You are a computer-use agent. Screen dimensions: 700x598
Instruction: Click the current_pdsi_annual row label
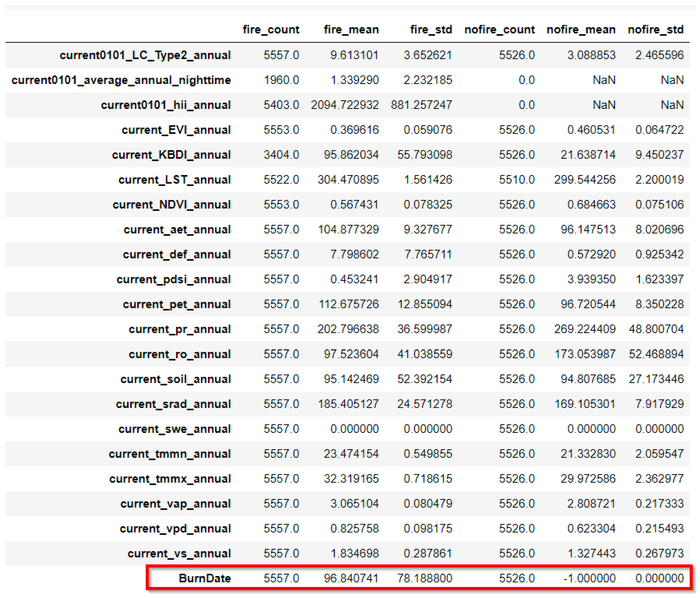coord(173,279)
